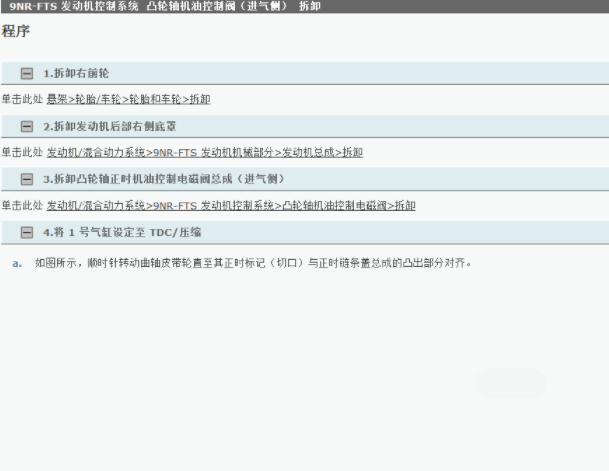Open link 9NR-FTS 发动机机械部分>发动机总成>拆卸
This screenshot has height=471, width=609.
[205, 152]
